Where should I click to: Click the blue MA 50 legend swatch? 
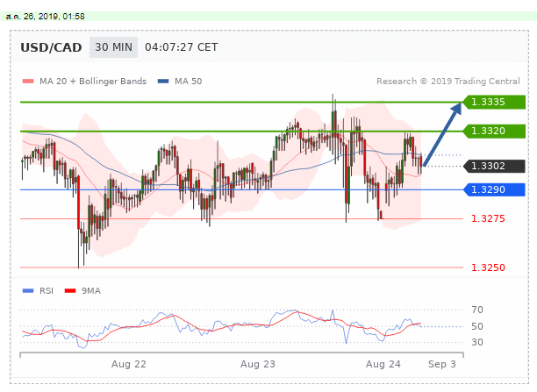(163, 82)
